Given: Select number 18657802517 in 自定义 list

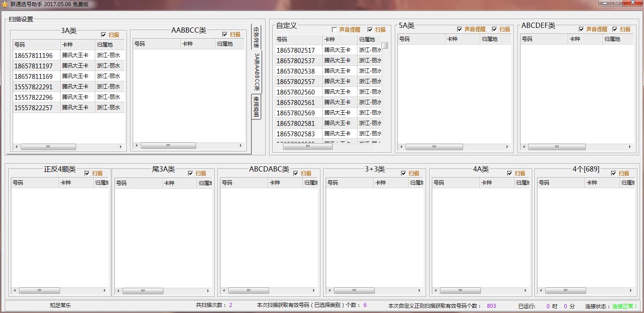Looking at the screenshot, I should (296, 50).
